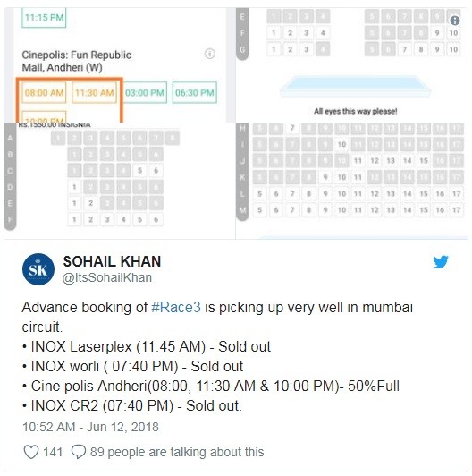Select the 11:15 PM showtime
The image size is (472, 476).
[x=44, y=18]
